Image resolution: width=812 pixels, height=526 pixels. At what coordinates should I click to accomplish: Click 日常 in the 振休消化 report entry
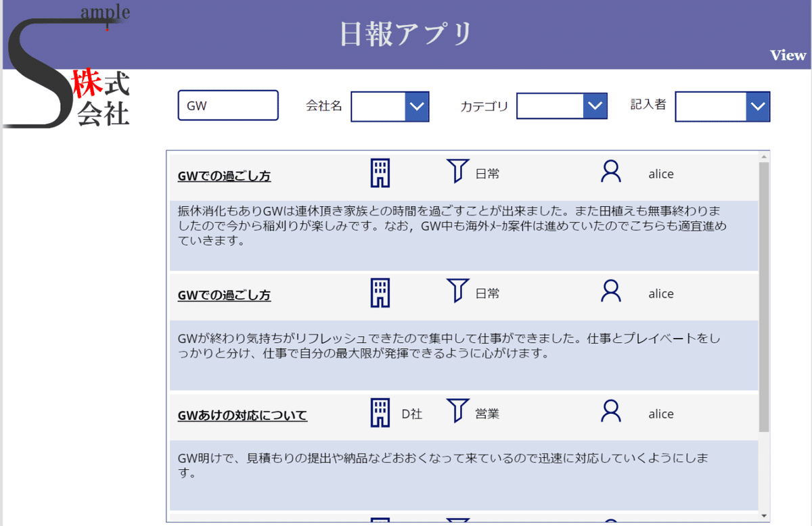pyautogui.click(x=487, y=174)
